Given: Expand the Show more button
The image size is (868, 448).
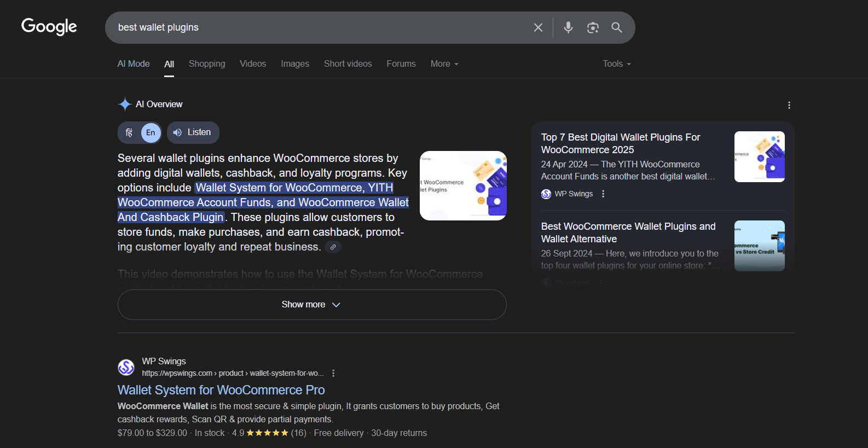Looking at the screenshot, I should tap(312, 305).
